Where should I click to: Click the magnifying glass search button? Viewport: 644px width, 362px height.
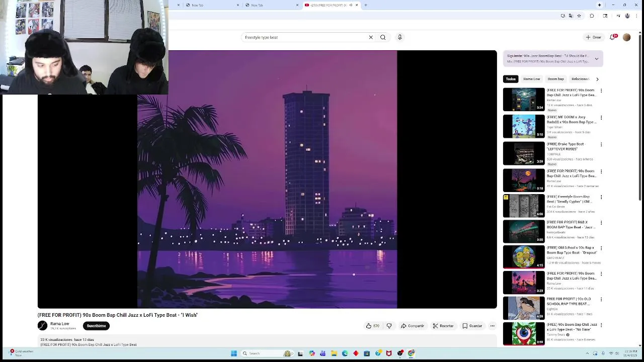383,37
